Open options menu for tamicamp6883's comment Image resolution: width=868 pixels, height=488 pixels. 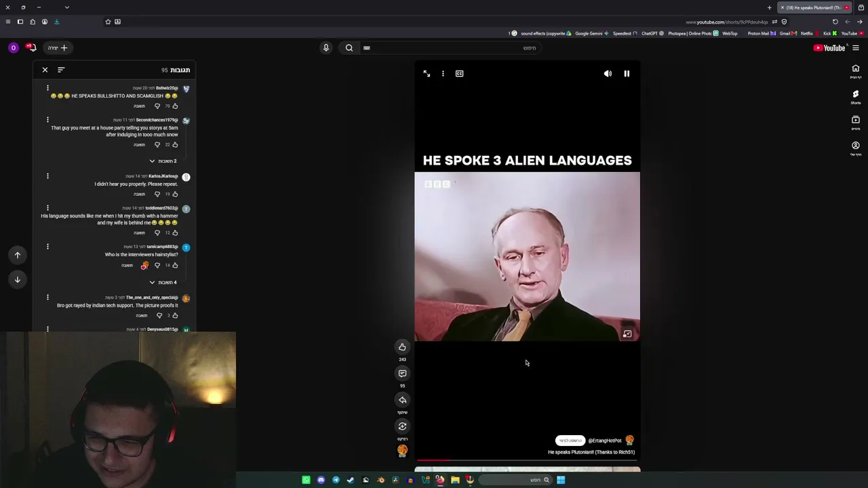[x=47, y=247]
